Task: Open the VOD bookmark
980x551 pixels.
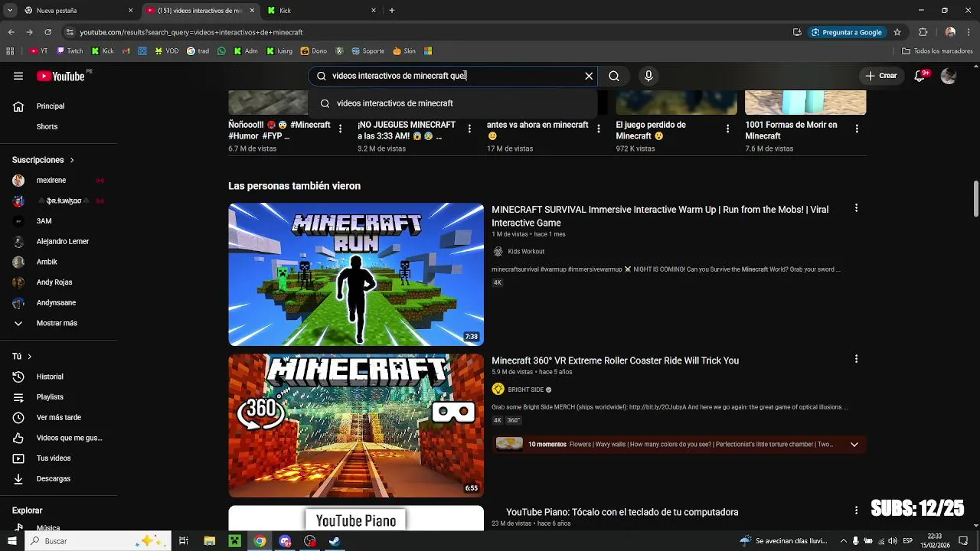Action: (x=167, y=51)
